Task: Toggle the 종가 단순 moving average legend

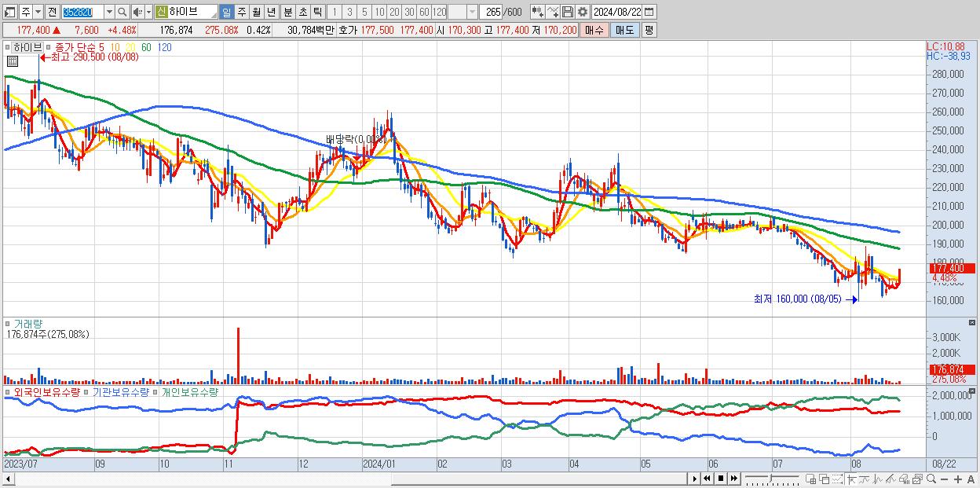Action: click(x=48, y=47)
